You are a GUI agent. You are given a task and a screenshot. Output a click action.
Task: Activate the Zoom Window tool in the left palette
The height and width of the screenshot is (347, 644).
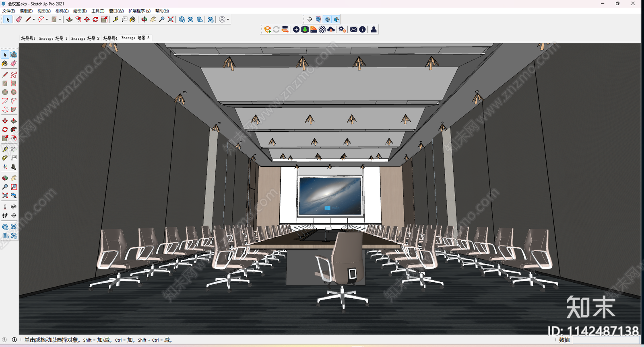(14, 187)
